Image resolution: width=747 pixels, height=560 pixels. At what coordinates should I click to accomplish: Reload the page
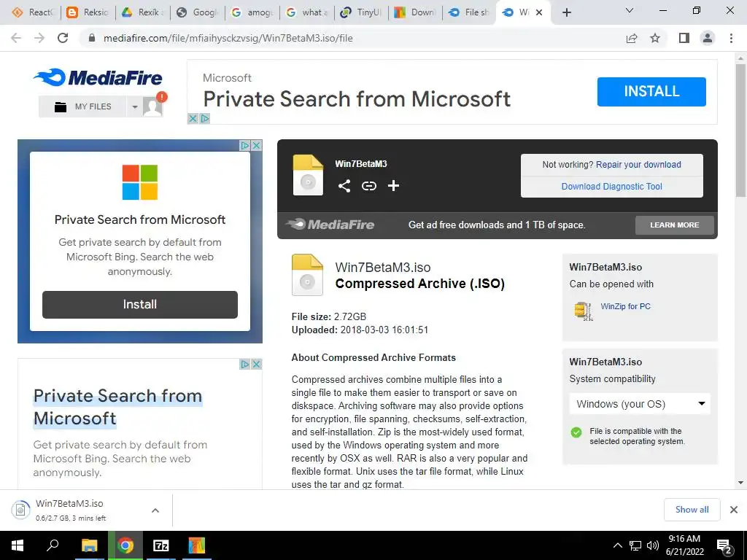point(63,38)
